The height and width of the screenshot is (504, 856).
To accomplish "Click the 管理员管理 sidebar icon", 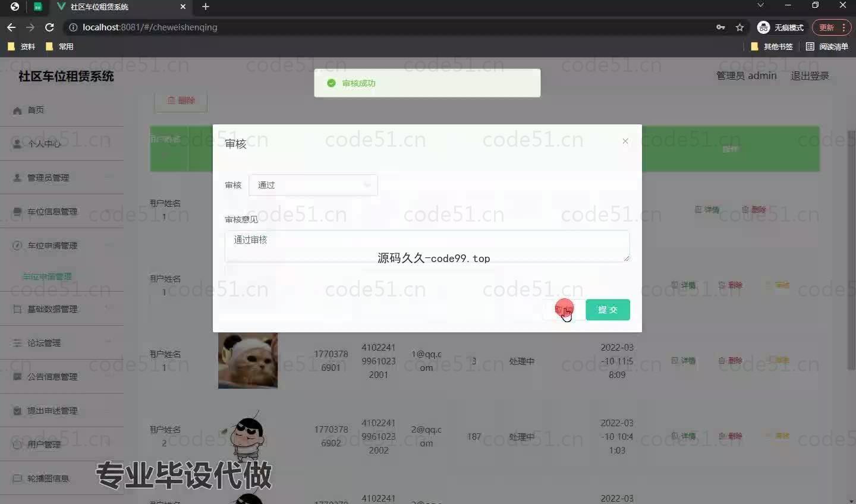I will pyautogui.click(x=17, y=178).
